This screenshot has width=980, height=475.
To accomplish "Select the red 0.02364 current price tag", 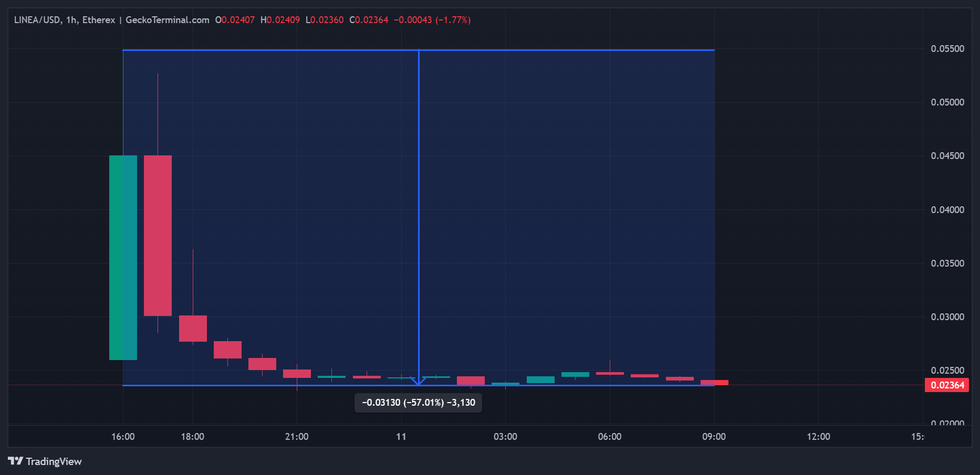I will pos(947,385).
